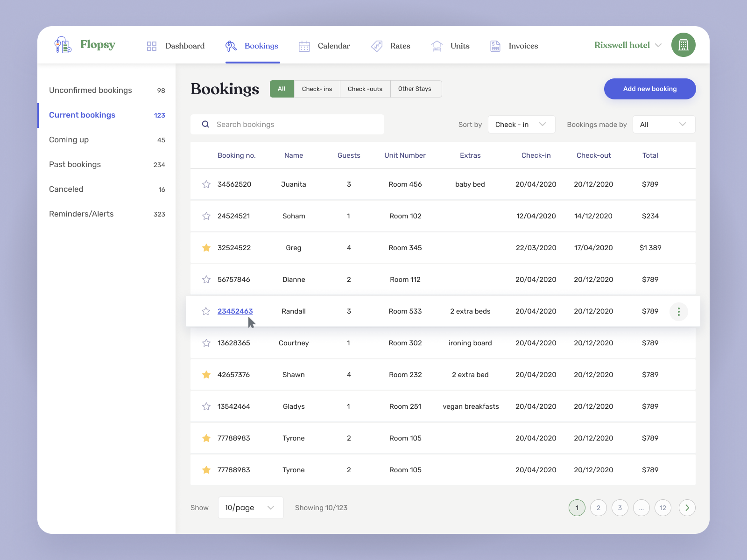Switch to the Check-ins tab
Viewport: 747px width, 560px height.
point(317,89)
